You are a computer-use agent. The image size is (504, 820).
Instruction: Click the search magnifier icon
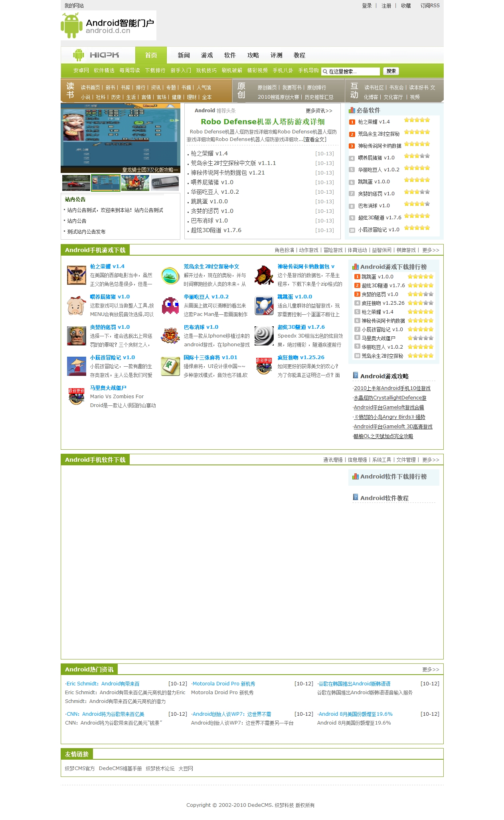point(325,71)
